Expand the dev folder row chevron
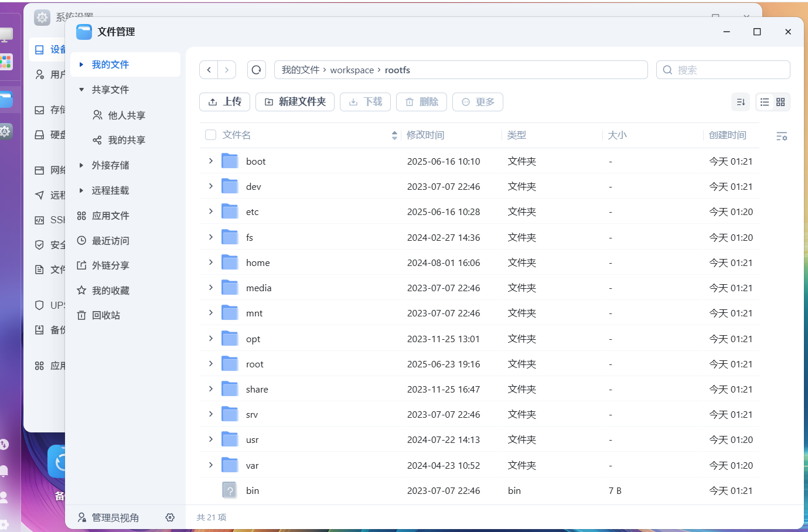Viewport: 808px width, 532px height. 211,186
